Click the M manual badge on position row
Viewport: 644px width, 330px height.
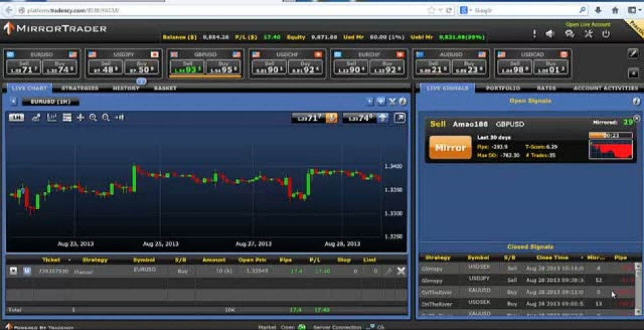point(27,271)
